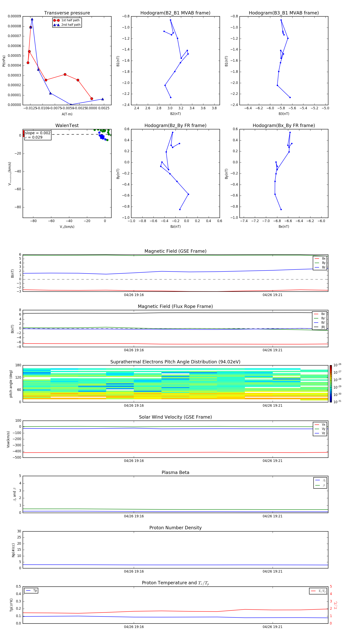Viewport: 351px width, 644px height.
Task: Click the 'Bx' legend entry in GSE plot
Action: point(320,259)
